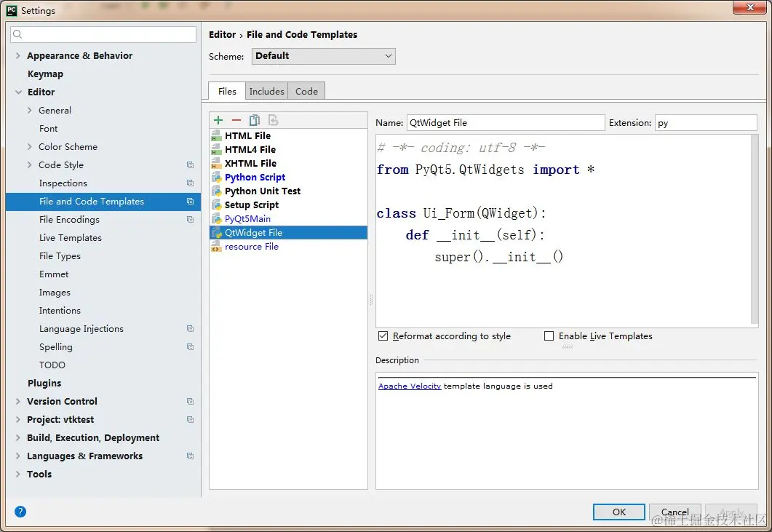The height and width of the screenshot is (532, 772).
Task: Click project-level icon beside Project: vtktest
Action: (x=190, y=420)
